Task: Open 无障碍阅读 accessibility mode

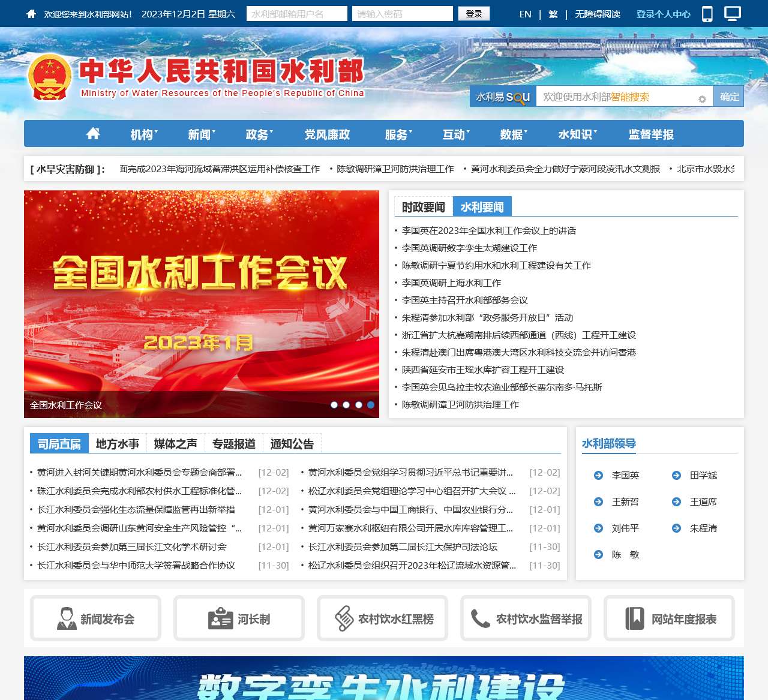Action: click(598, 14)
